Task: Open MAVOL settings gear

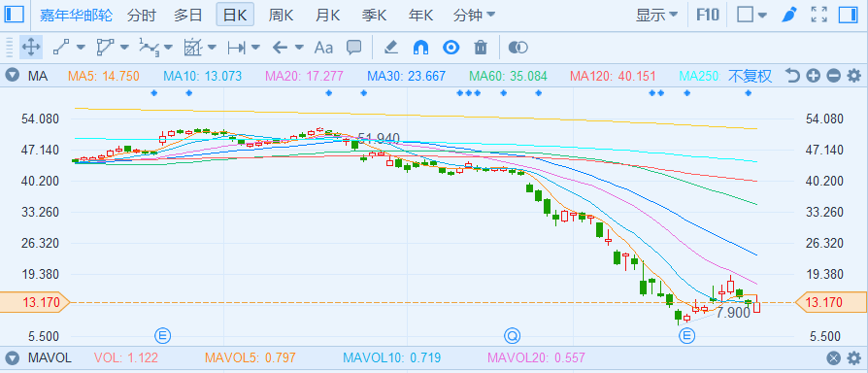Action: tap(854, 358)
